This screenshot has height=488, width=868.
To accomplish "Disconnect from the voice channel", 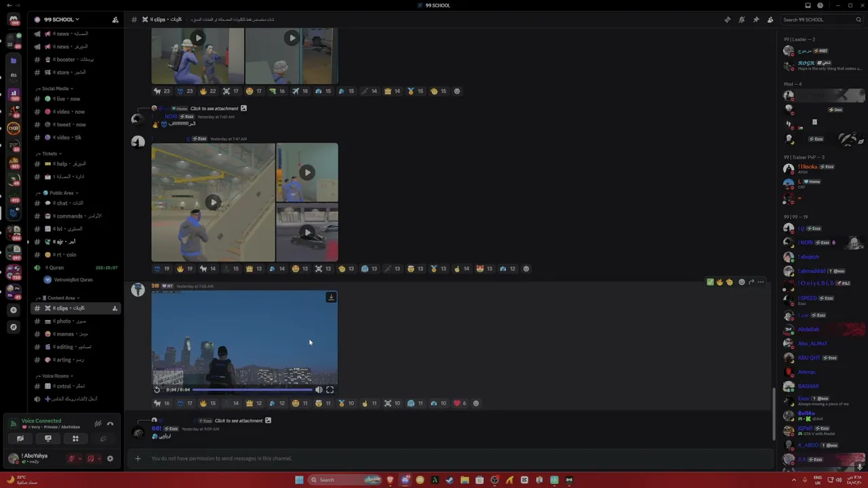I will point(110,424).
